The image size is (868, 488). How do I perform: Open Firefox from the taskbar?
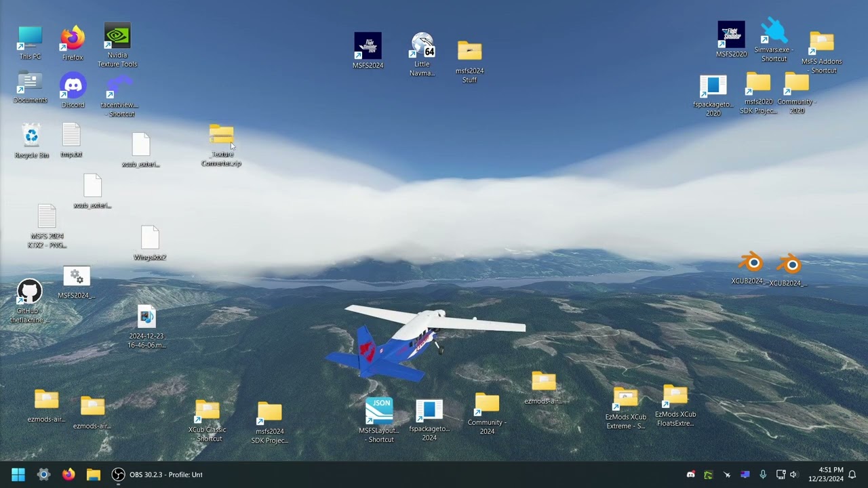coord(68,474)
